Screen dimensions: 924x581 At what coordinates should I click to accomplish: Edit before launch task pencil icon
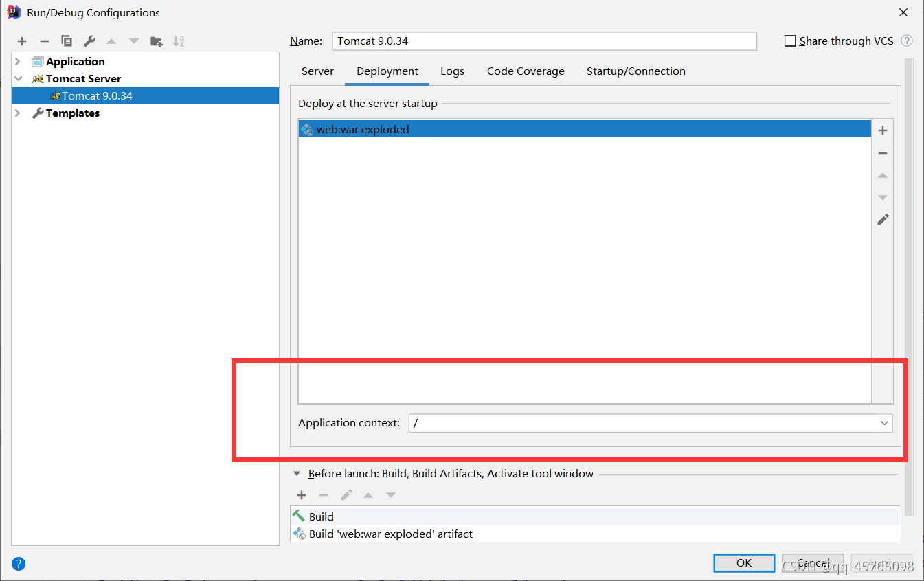tap(346, 495)
